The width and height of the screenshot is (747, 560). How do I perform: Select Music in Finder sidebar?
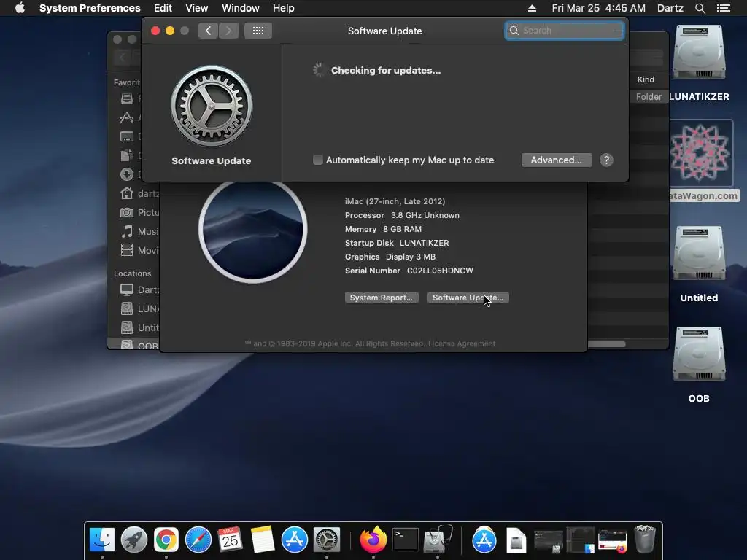point(139,231)
